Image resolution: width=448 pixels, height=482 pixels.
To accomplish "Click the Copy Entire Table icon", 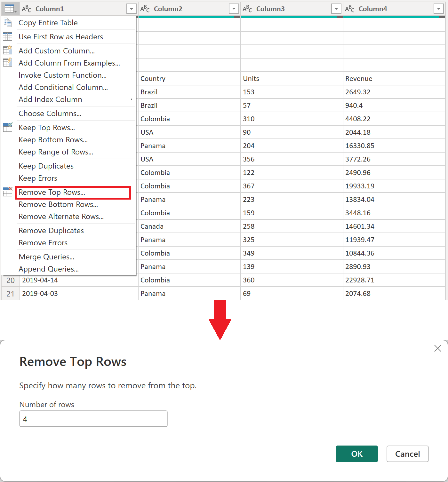I will pos(8,22).
